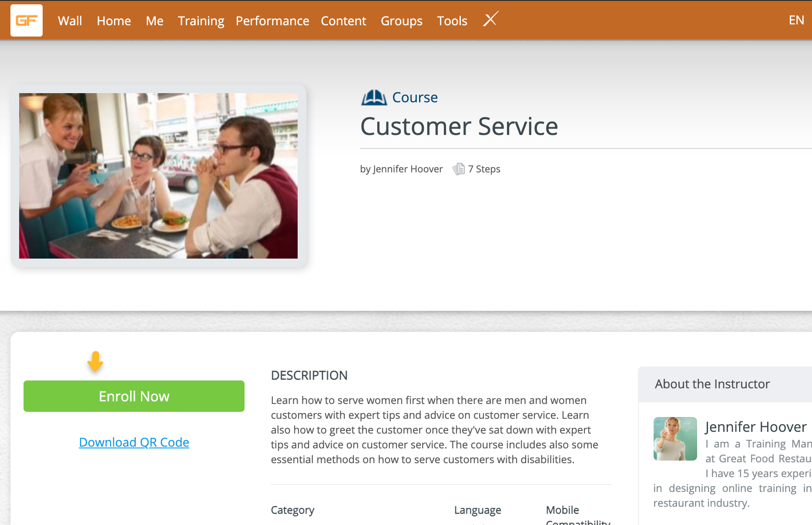Click the GF logo icon
Viewport: 812px width, 525px height.
(x=27, y=20)
